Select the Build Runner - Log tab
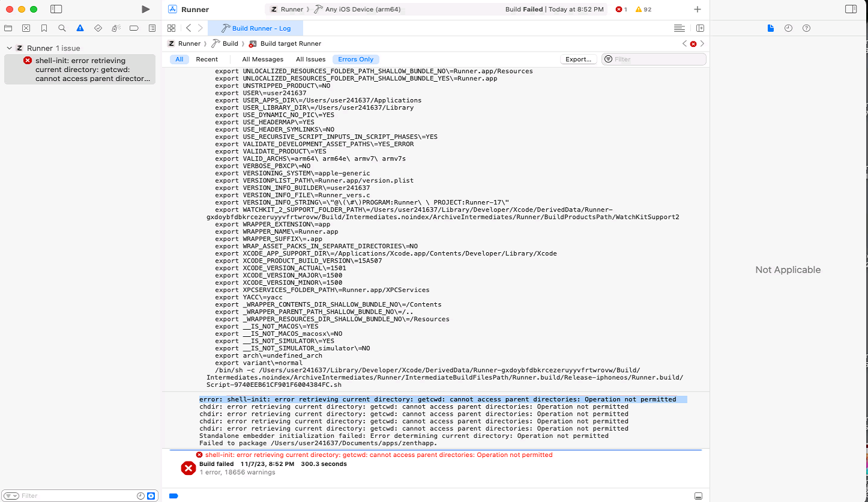 [x=256, y=28]
